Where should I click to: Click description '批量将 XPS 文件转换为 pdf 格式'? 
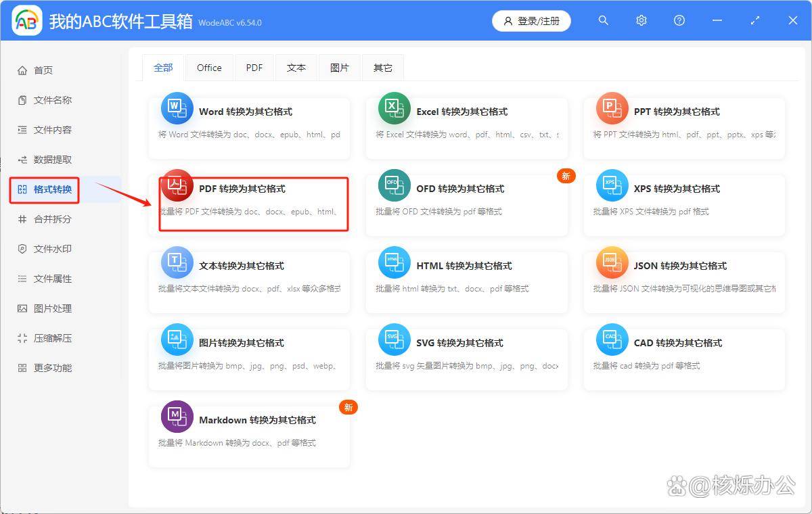651,212
